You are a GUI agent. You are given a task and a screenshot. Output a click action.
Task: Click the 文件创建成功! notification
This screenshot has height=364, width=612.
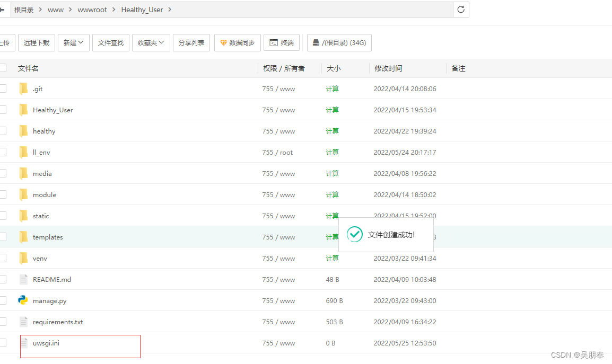tap(386, 235)
